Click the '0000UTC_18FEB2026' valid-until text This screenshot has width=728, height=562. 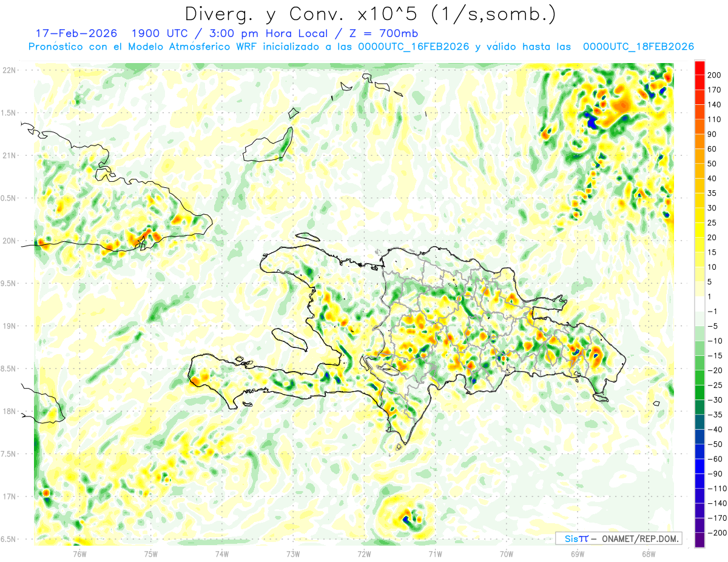[x=638, y=47]
